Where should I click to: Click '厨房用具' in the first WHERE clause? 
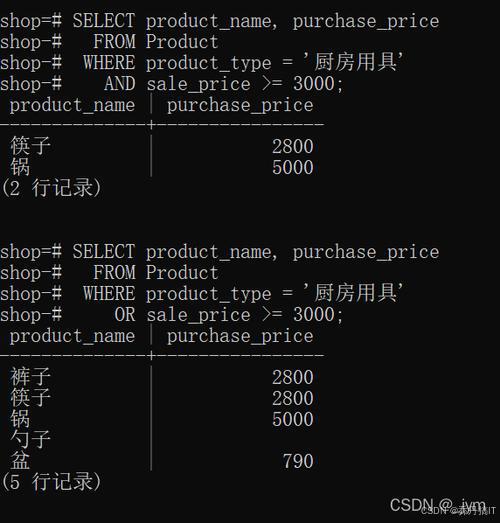[353, 62]
